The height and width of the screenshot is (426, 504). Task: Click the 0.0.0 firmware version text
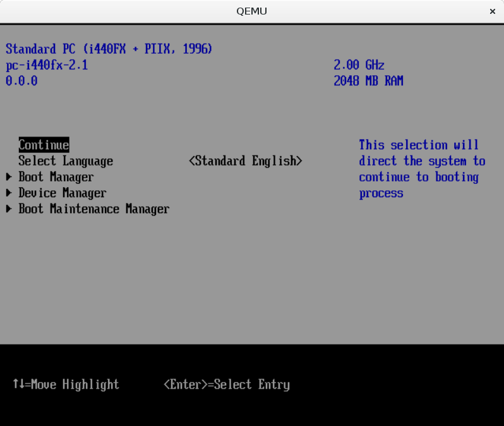click(21, 81)
